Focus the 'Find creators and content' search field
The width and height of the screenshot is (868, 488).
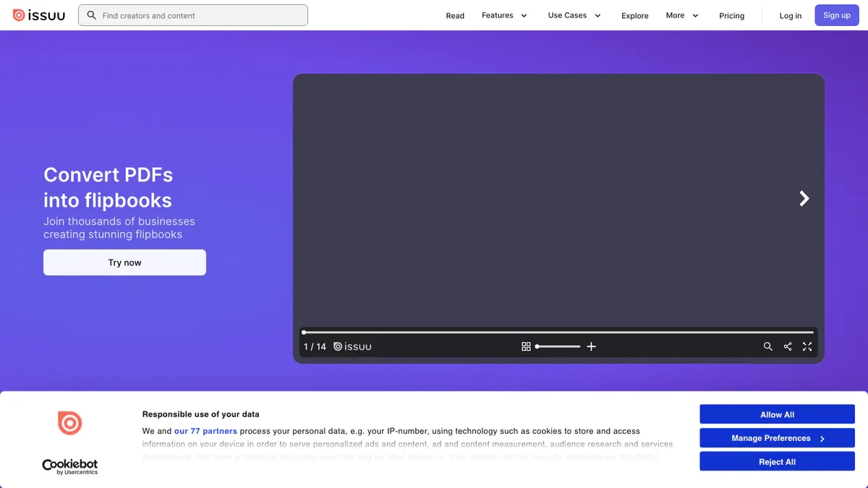(x=193, y=15)
